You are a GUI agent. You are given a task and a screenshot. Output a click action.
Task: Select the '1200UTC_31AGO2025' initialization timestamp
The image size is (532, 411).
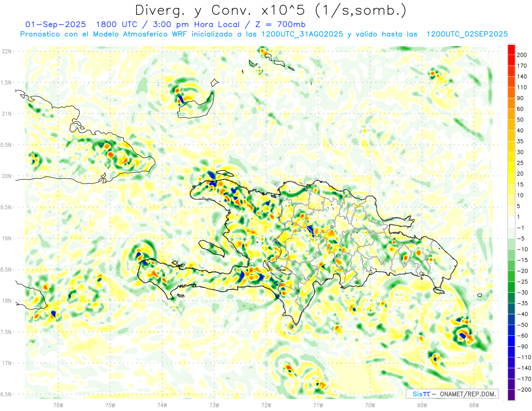[302, 34]
